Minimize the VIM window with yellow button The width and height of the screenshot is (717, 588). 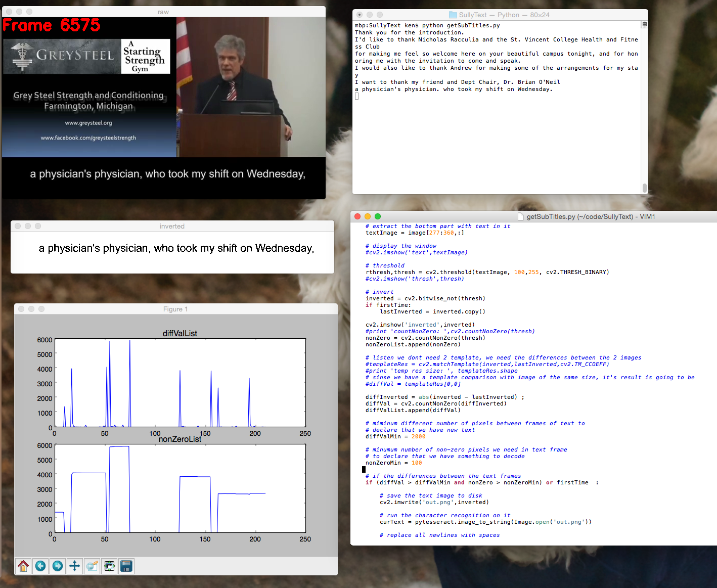368,216
